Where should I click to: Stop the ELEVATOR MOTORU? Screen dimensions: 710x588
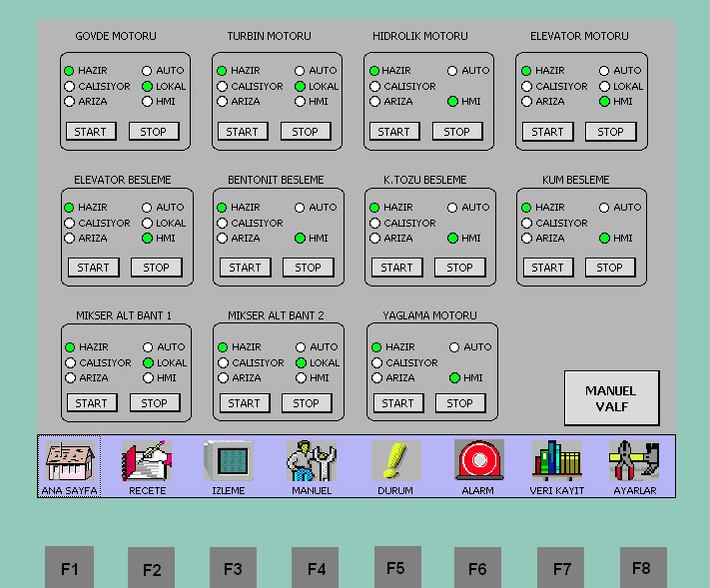pos(611,131)
